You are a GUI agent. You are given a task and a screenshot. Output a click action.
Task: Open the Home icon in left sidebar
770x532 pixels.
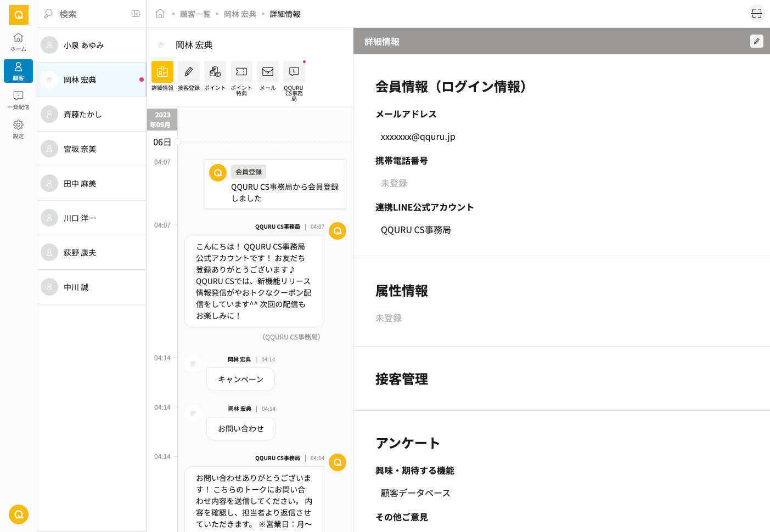pos(18,41)
